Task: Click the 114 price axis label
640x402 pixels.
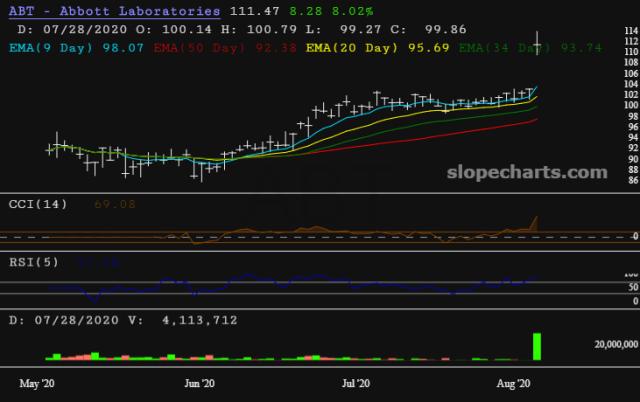Action: pos(631,31)
